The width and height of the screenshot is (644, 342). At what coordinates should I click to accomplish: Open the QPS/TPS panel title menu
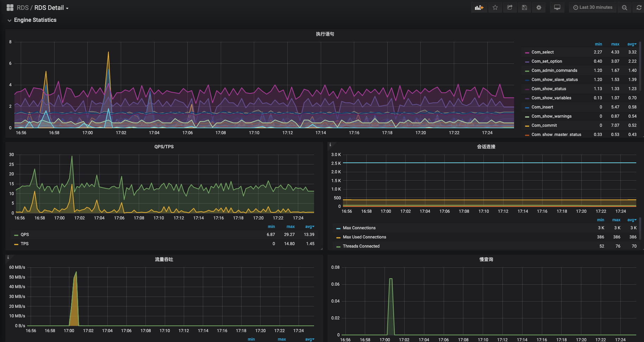click(x=164, y=147)
